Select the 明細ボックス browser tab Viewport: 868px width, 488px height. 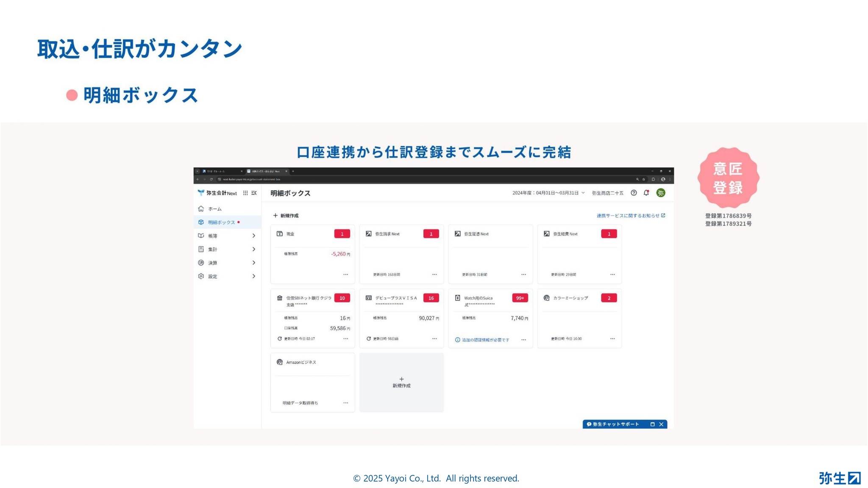tap(267, 171)
